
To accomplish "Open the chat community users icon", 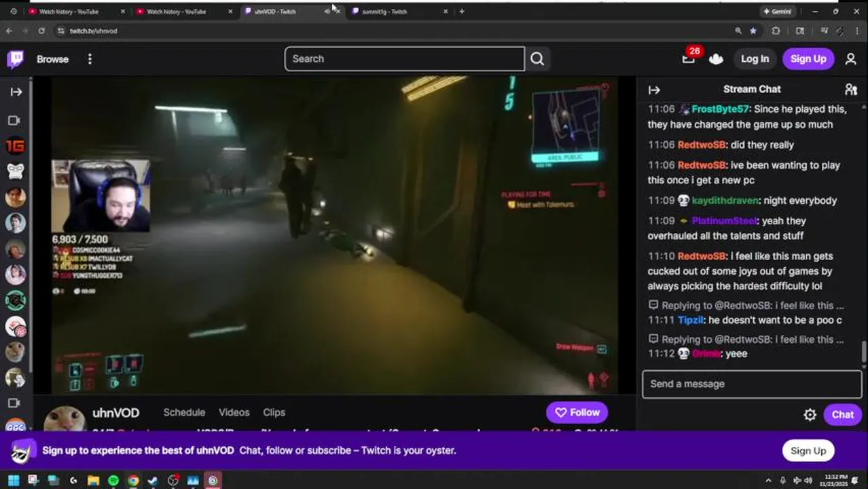I will (850, 90).
